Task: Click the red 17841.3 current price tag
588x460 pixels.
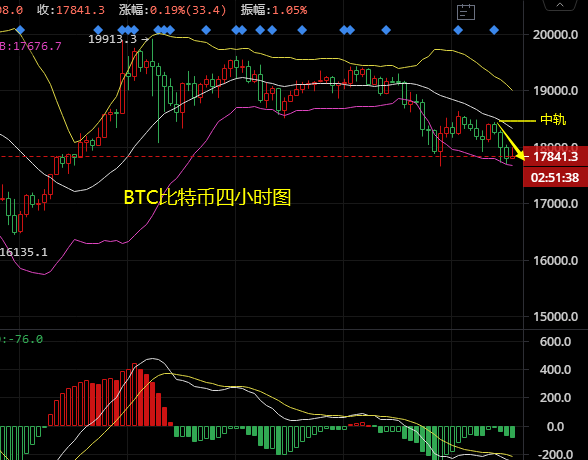Action: (x=555, y=156)
